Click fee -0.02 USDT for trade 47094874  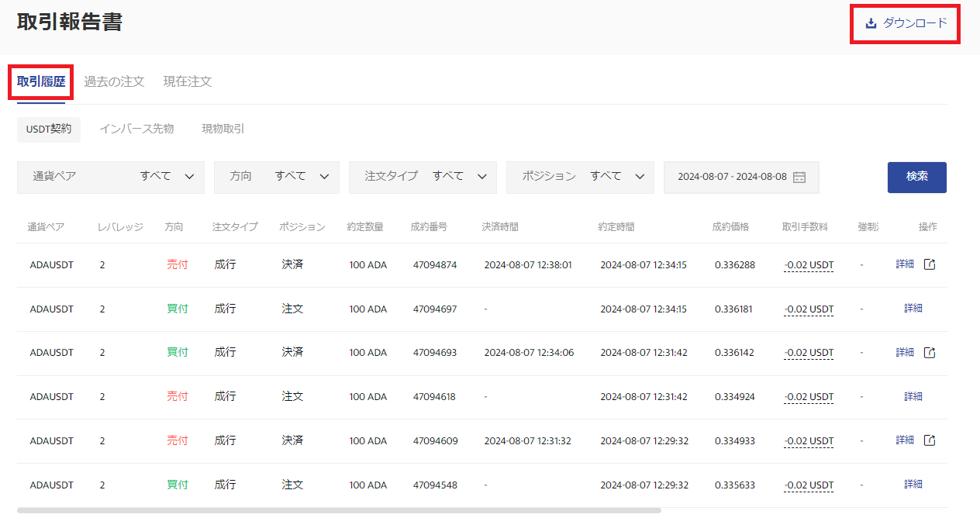(809, 265)
